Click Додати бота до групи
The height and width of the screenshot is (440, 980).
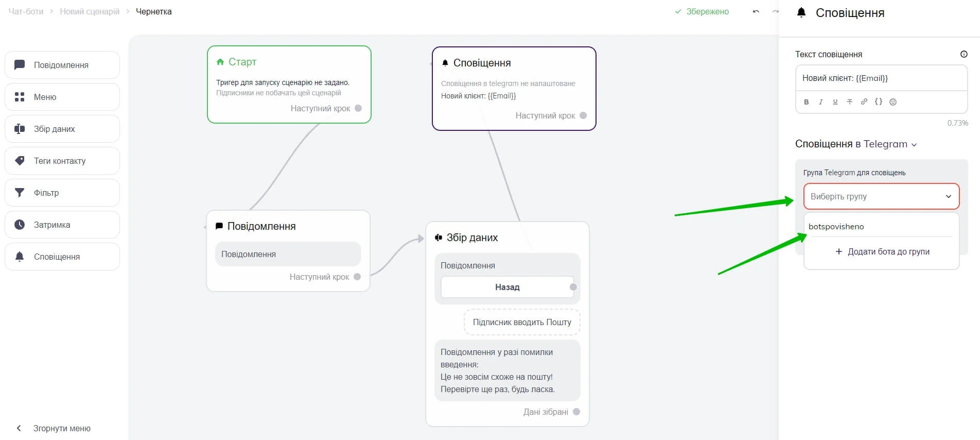[882, 251]
